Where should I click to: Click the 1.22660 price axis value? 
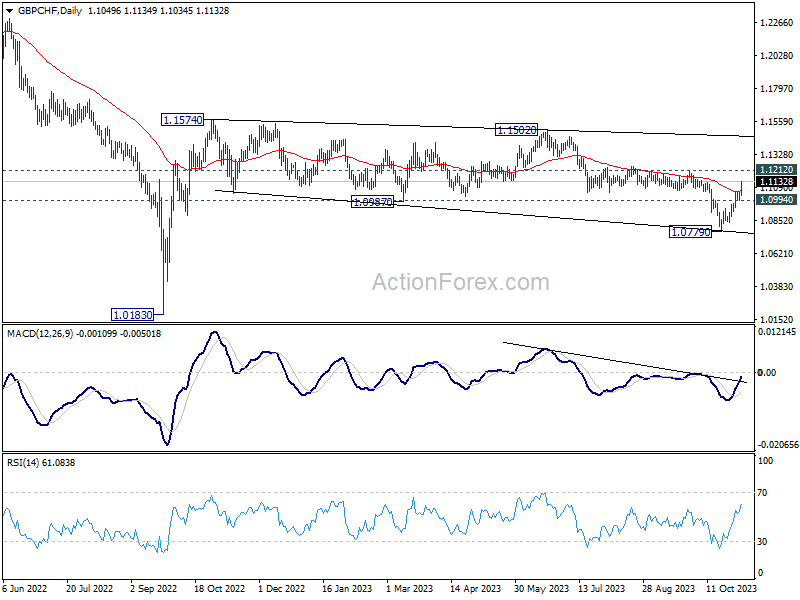(777, 22)
